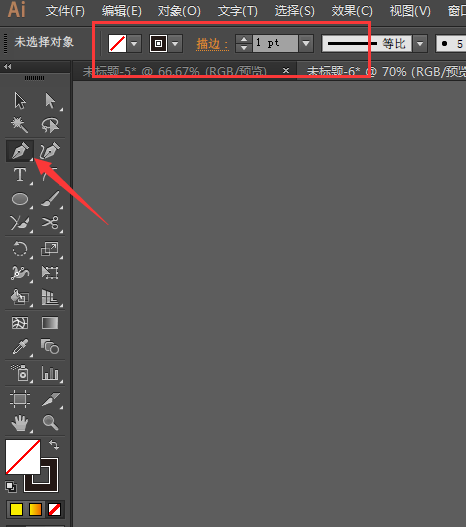This screenshot has width=466, height=527.
Task: Select the Eyedropper tool
Action: click(20, 347)
